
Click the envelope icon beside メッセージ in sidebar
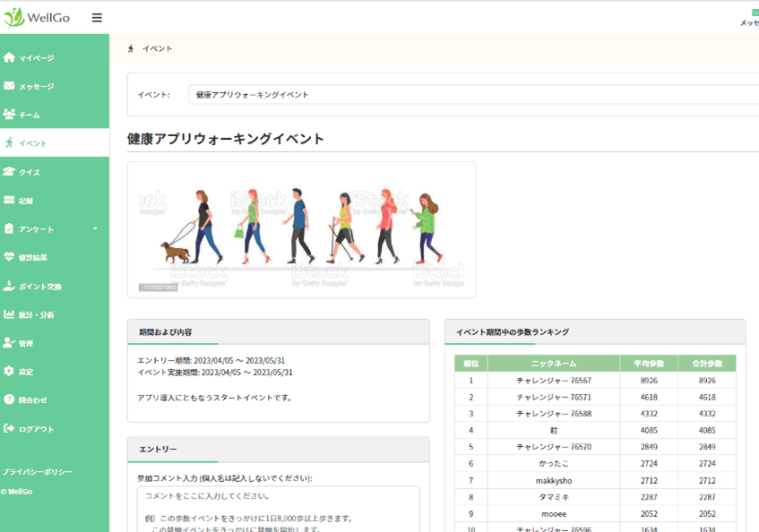point(9,86)
